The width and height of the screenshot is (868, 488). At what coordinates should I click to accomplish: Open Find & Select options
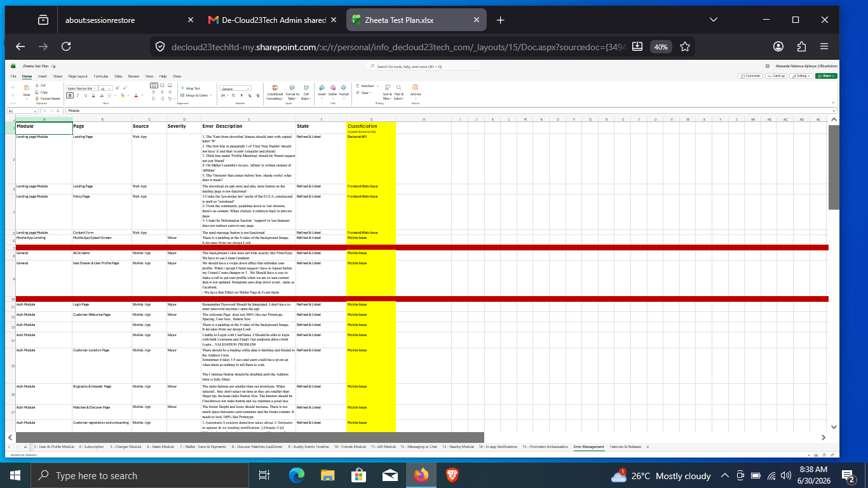point(399,93)
